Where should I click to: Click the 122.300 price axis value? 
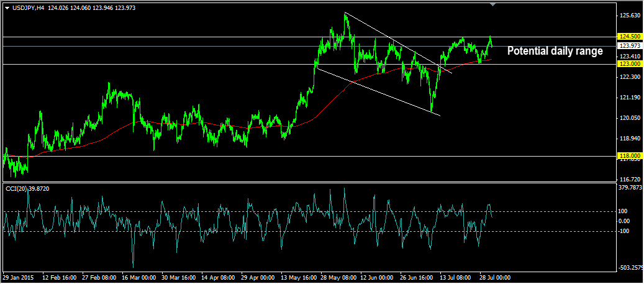click(630, 77)
